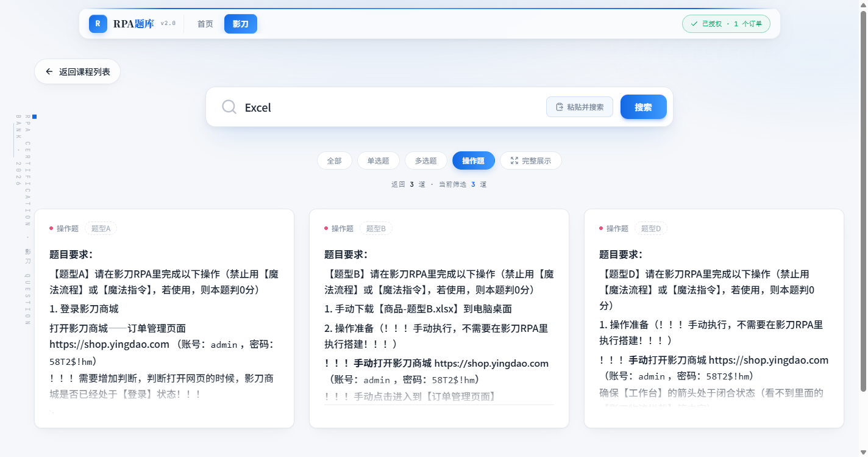868x457 pixels.
Task: Select the 全部 filter
Action: 334,160
